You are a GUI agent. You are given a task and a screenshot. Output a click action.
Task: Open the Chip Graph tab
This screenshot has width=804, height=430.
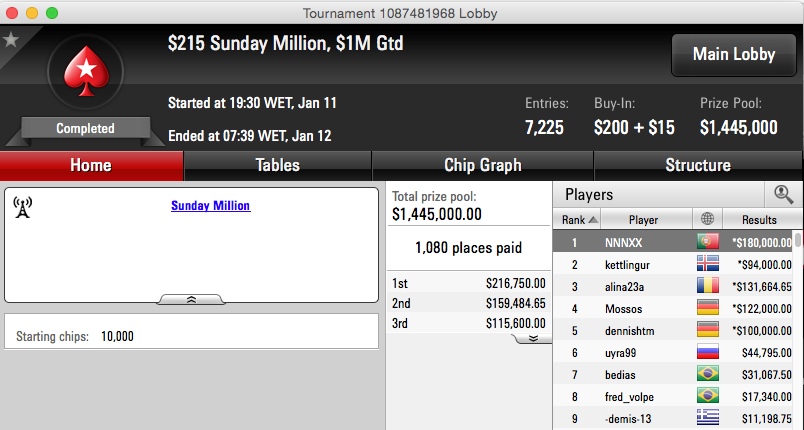[x=483, y=165]
